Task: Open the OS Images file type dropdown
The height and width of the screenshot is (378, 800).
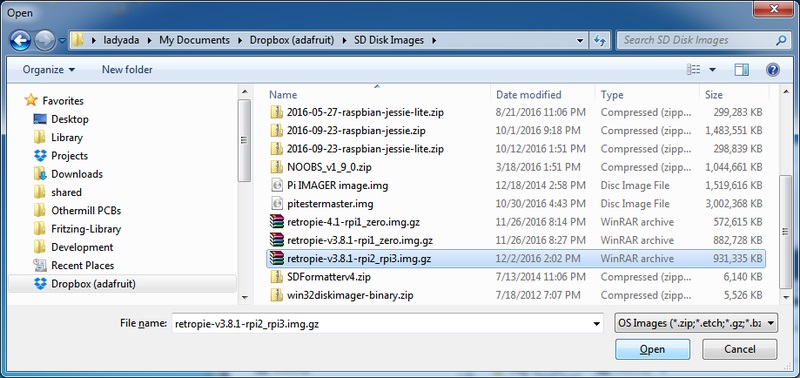Action: click(696, 323)
